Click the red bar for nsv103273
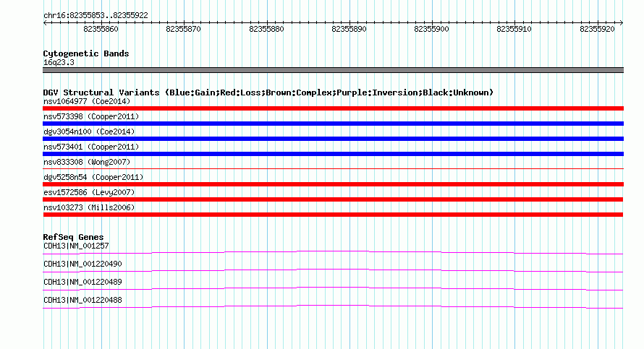Screen dimensions: 644x349 point(333,215)
